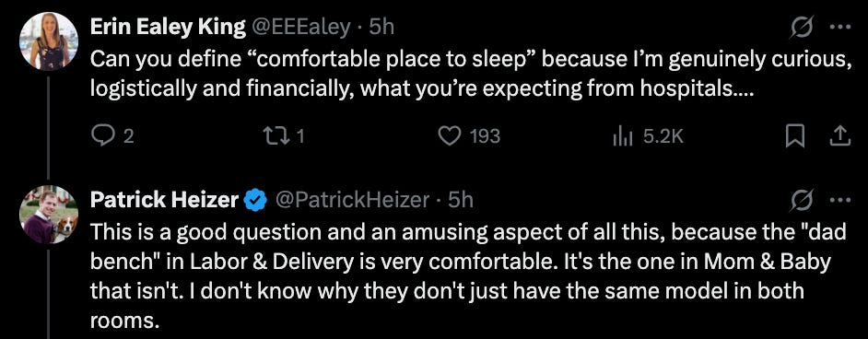Share Erin Ealey King's tweet
Screen dimensions: 868x339
(839, 136)
